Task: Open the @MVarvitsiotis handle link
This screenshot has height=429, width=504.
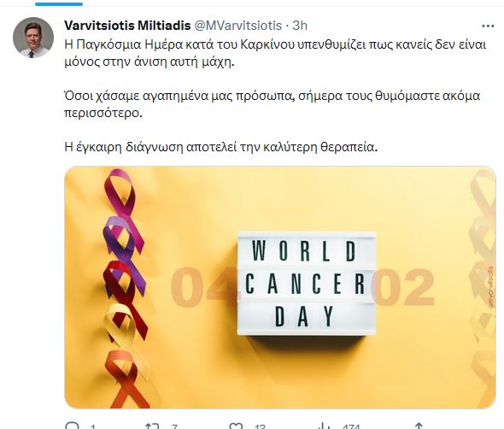Action: (x=237, y=26)
